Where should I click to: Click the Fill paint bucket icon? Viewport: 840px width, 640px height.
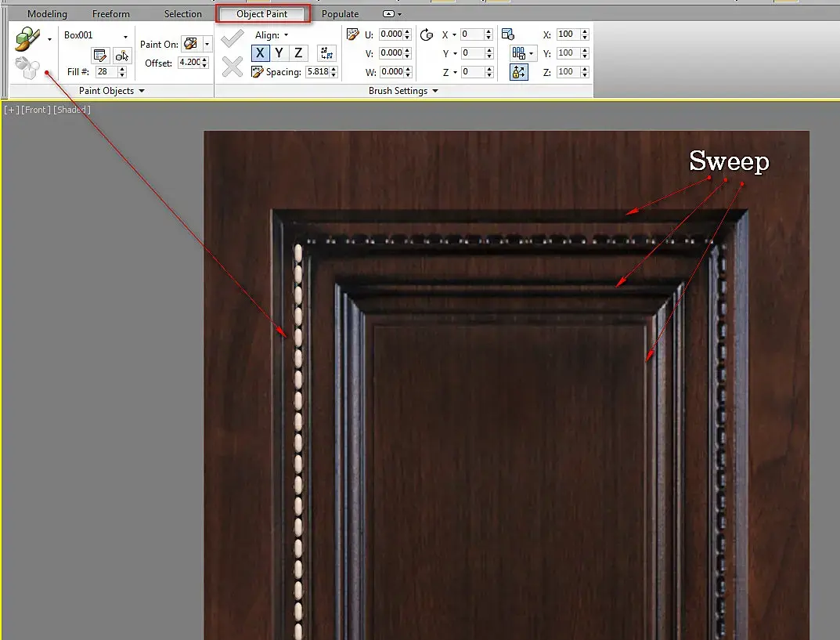27,68
